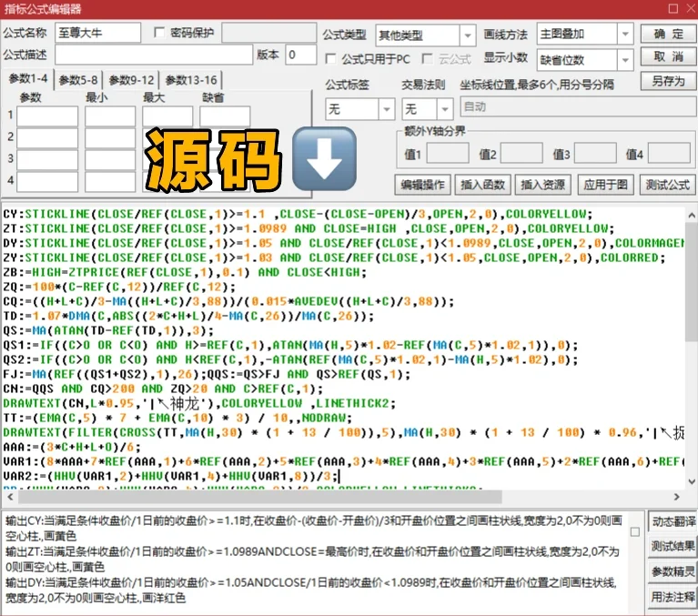This screenshot has width=698, height=616.
Task: Click parameter 1 最大 field
Action: click(x=167, y=116)
